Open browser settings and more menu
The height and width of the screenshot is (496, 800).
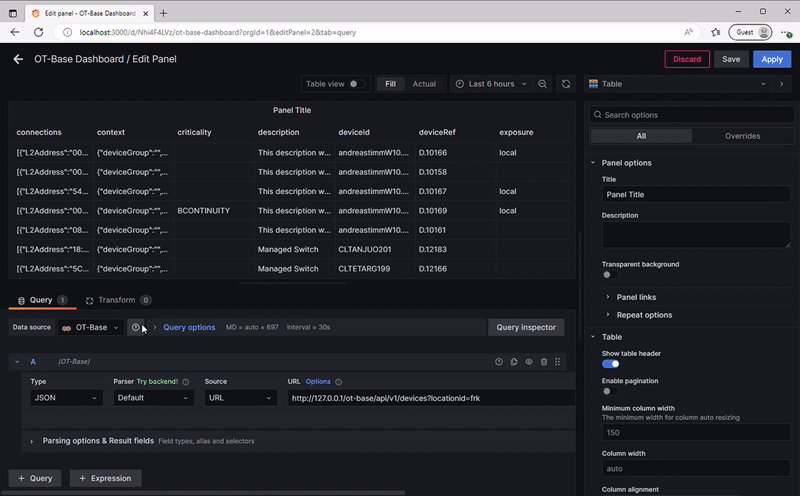(x=786, y=33)
